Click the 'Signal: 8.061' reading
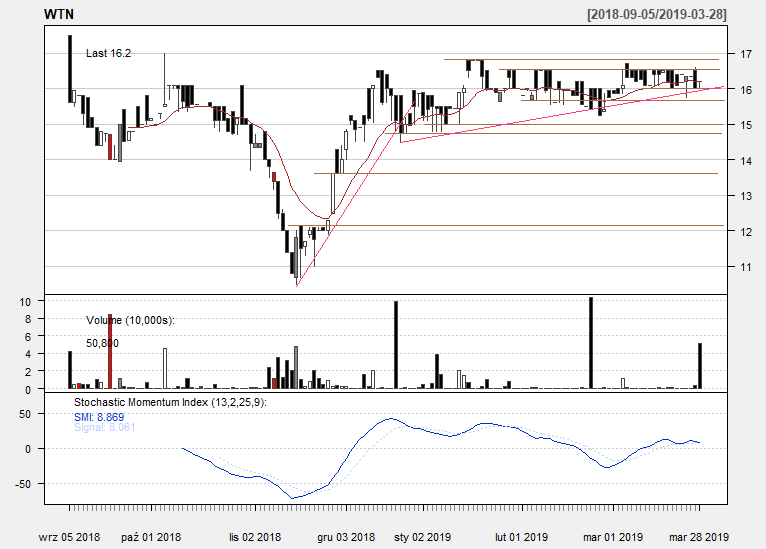Image resolution: width=766 pixels, height=549 pixels. (105, 427)
